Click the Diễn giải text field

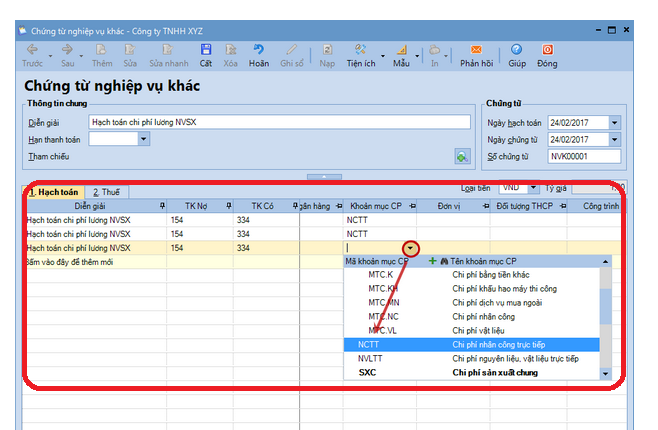279,122
